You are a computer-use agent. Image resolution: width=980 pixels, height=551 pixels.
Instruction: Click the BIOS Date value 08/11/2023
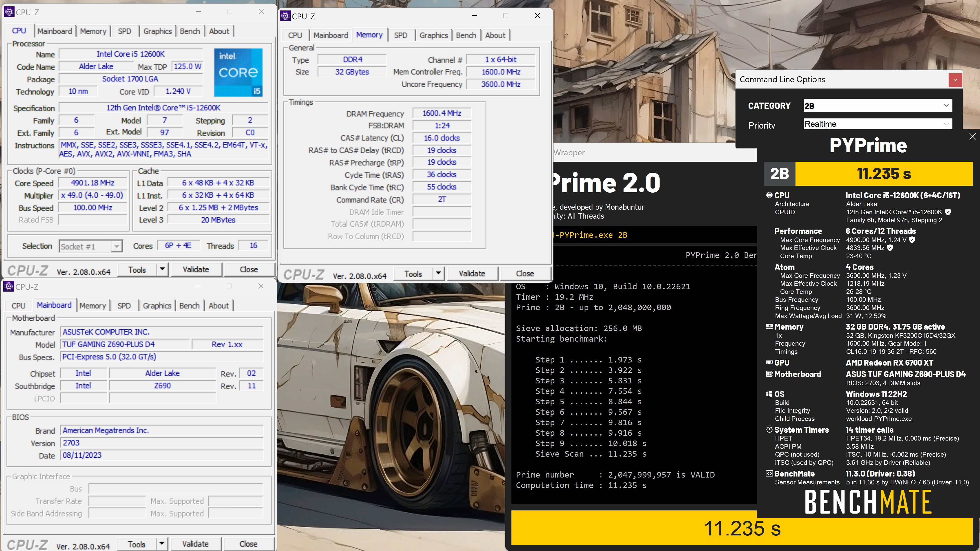click(162, 456)
